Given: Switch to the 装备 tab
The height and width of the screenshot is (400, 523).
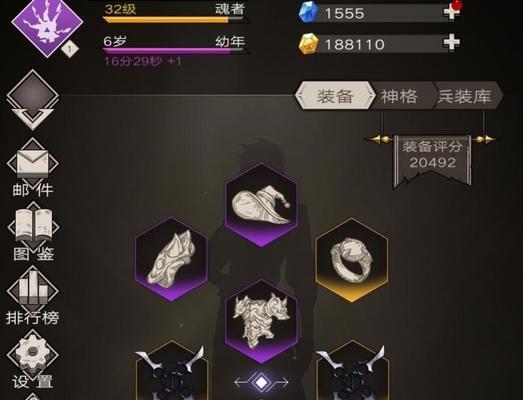Looking at the screenshot, I should [335, 96].
